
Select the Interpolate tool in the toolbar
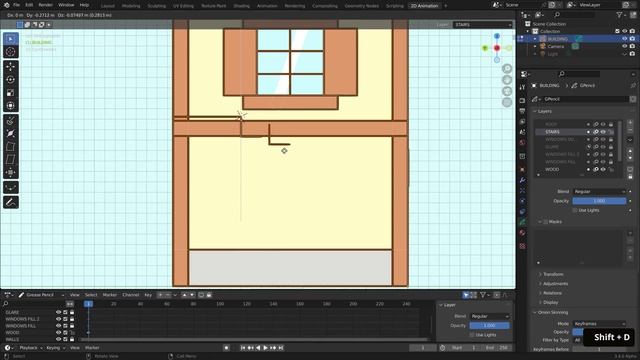point(11,187)
